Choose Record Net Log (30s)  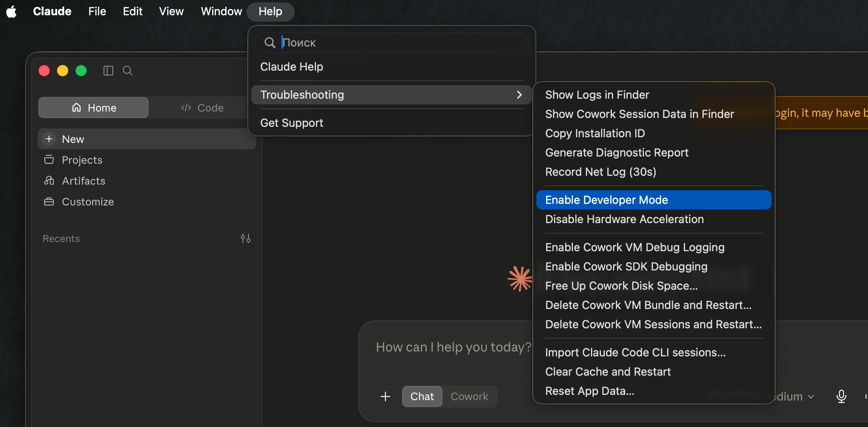point(654,172)
